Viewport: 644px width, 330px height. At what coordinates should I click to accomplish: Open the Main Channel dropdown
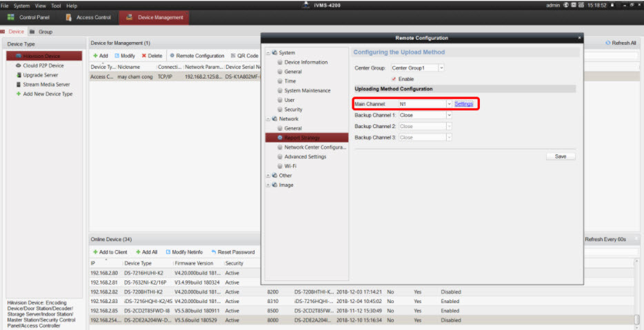(x=449, y=103)
